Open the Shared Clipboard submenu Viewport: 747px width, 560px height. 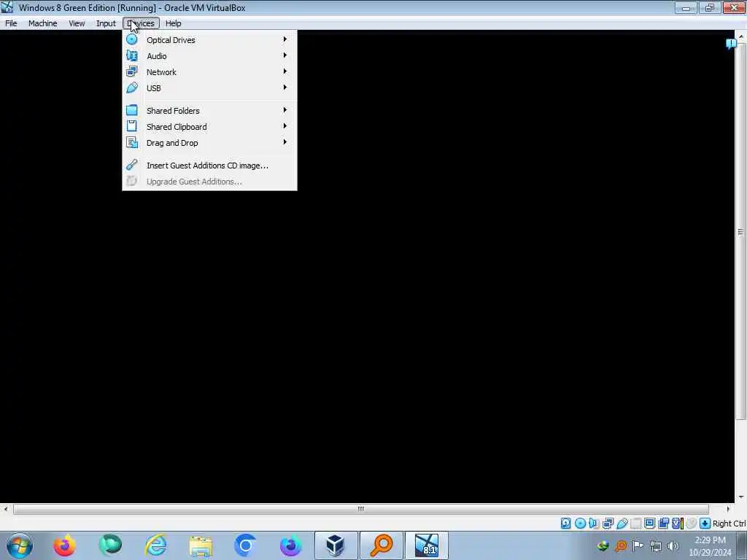(x=209, y=127)
